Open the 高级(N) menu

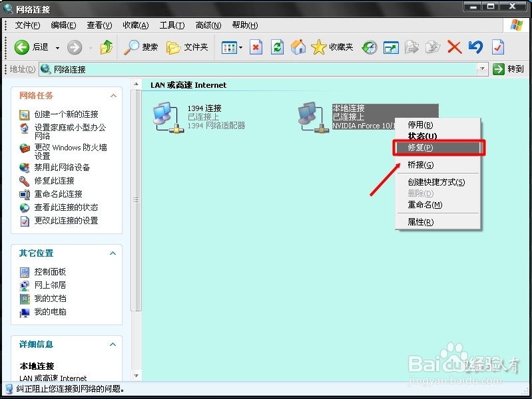pos(208,25)
